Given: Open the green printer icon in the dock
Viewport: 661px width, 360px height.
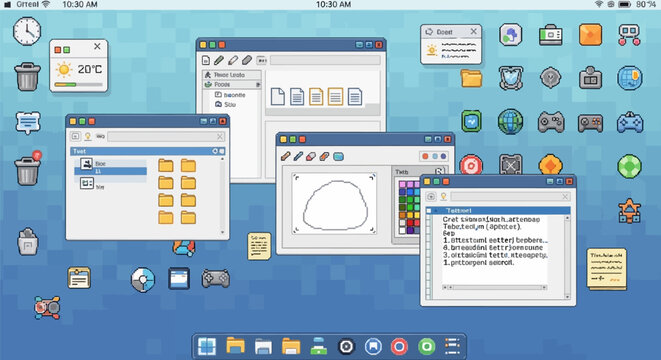Looking at the screenshot, I should click(319, 346).
